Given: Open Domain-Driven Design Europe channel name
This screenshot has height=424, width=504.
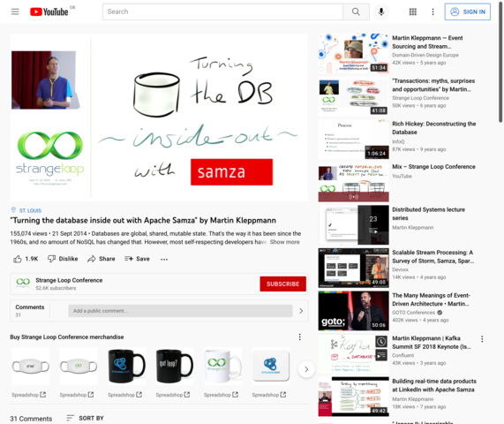Looking at the screenshot, I should point(425,55).
